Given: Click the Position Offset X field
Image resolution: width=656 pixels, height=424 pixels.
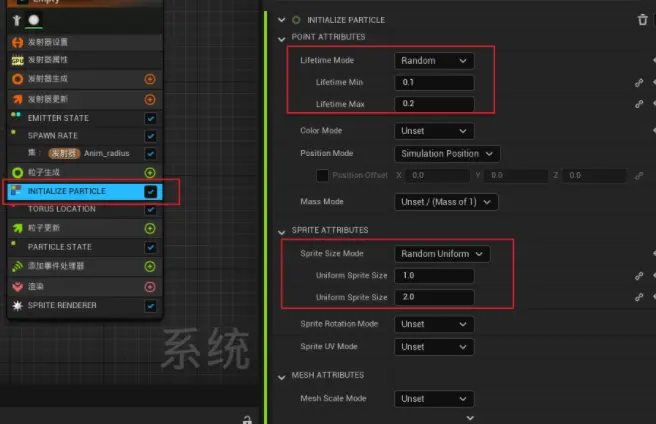Looking at the screenshot, I should 437,175.
